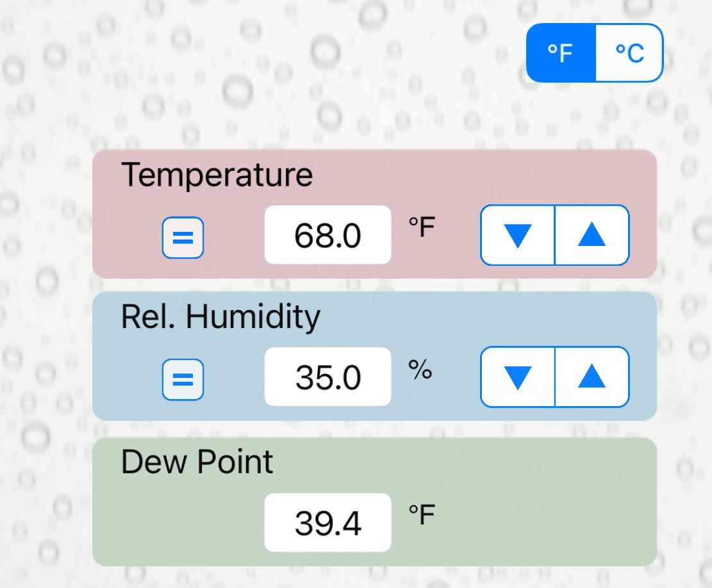Viewport: 712px width, 588px height.
Task: Select the humidity value field showing 35.0
Action: 327,377
